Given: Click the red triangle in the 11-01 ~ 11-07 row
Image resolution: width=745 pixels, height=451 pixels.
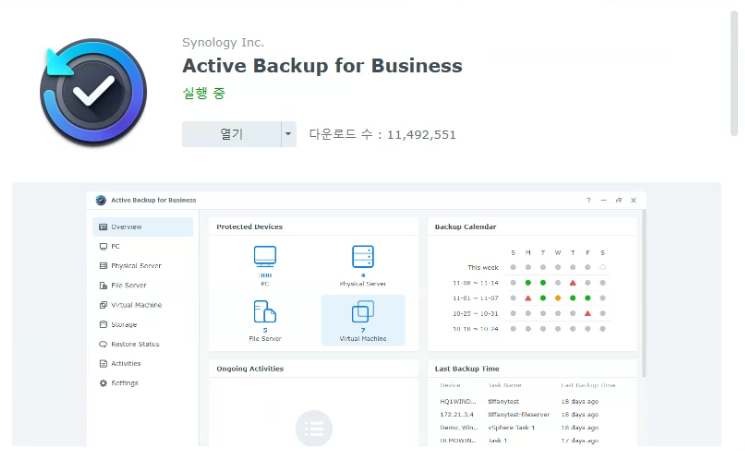Looking at the screenshot, I should click(x=528, y=298).
